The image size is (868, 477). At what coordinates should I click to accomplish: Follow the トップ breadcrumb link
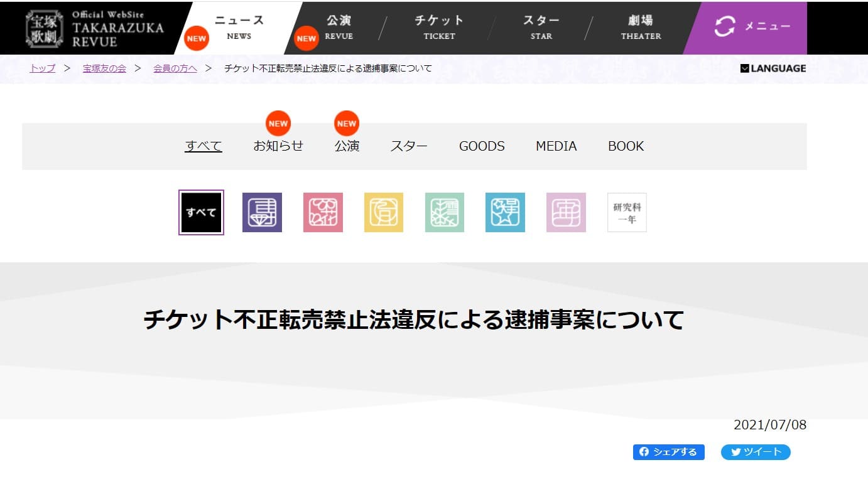[43, 68]
